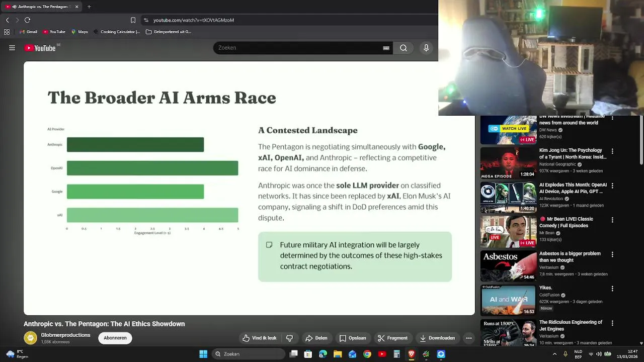
Task: Click the Abonneren subscribe button
Action: (x=115, y=338)
